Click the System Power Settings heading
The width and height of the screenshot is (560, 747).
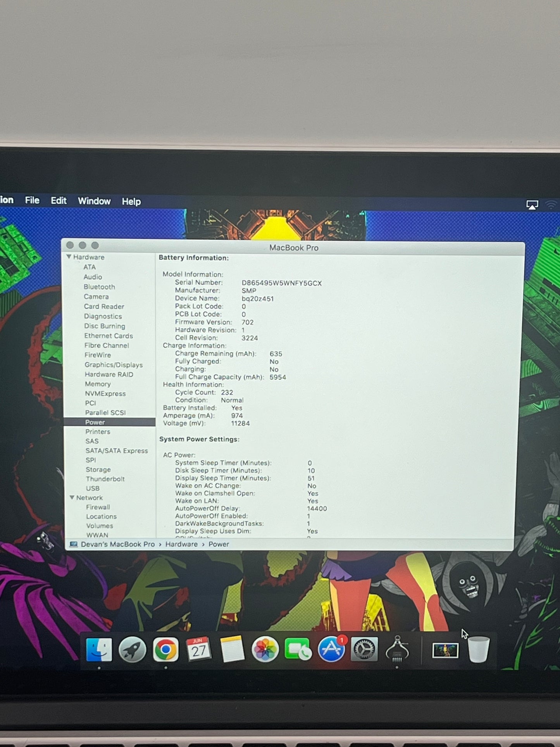click(199, 439)
